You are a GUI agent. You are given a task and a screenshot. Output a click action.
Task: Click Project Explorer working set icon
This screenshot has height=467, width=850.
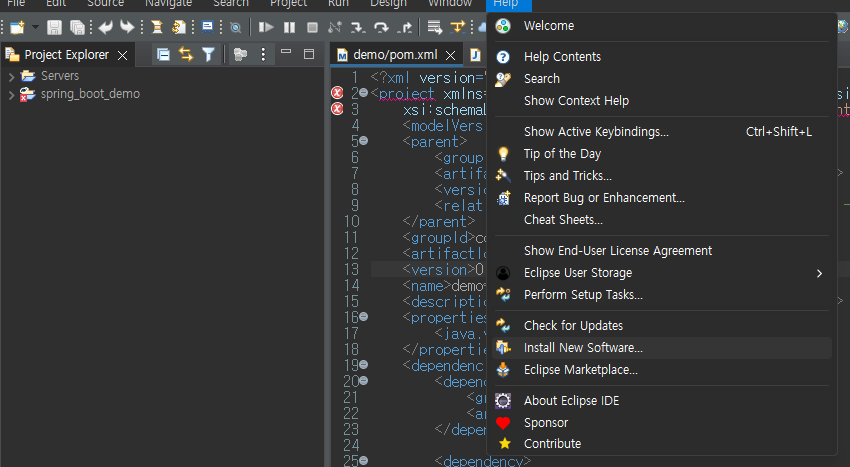point(240,54)
